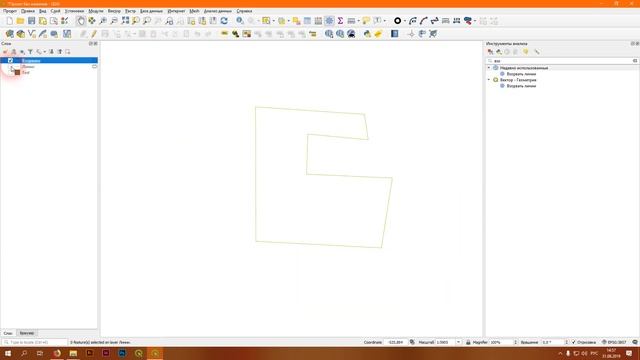Image resolution: width=640 pixels, height=360 pixels.
Task: Toggle the Processing Toolbox gear icon
Action: 329,21
